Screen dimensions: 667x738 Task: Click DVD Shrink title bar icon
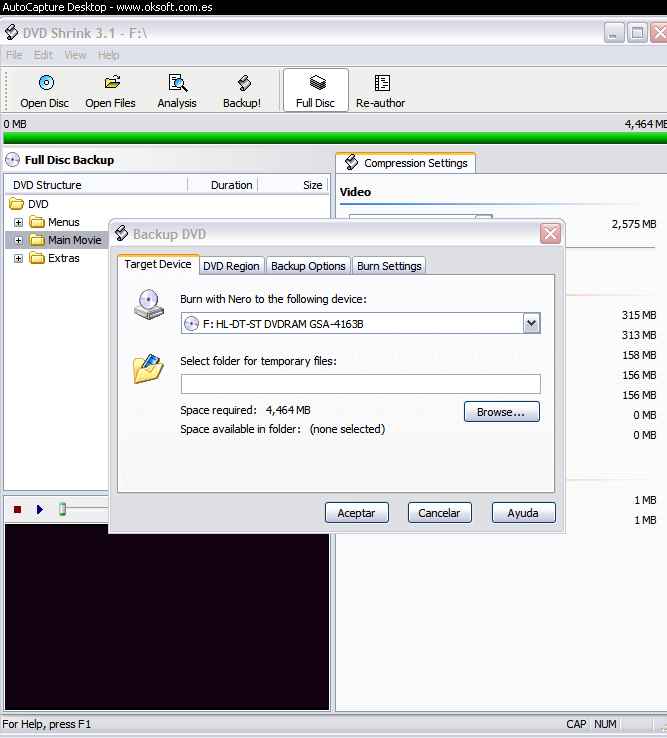pos(11,33)
